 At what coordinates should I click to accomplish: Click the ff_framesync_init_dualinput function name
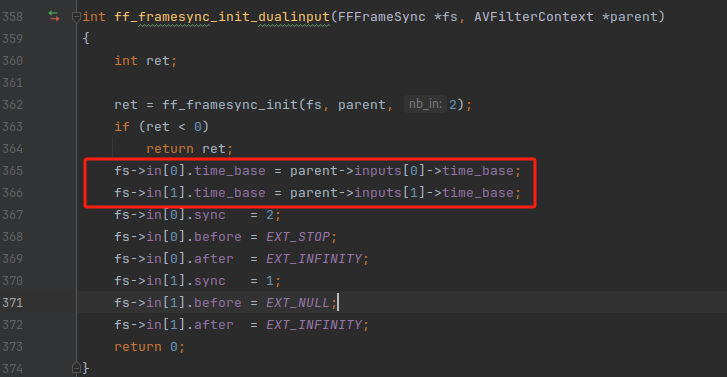point(222,17)
